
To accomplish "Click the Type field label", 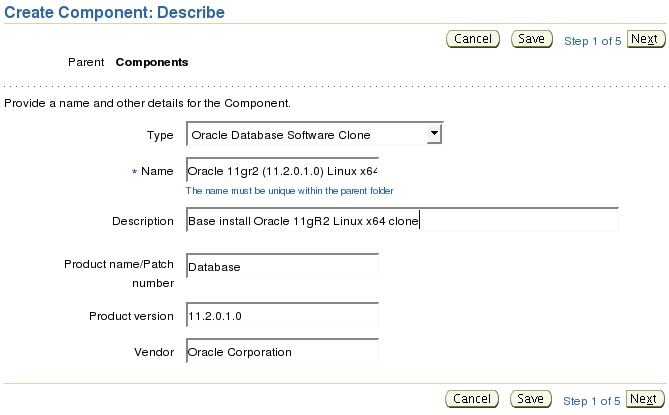I will [x=160, y=135].
